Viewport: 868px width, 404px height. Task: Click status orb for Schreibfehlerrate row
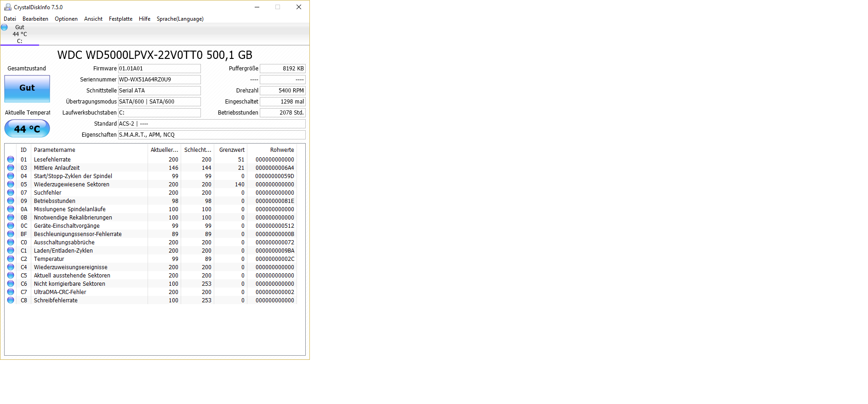(x=11, y=300)
